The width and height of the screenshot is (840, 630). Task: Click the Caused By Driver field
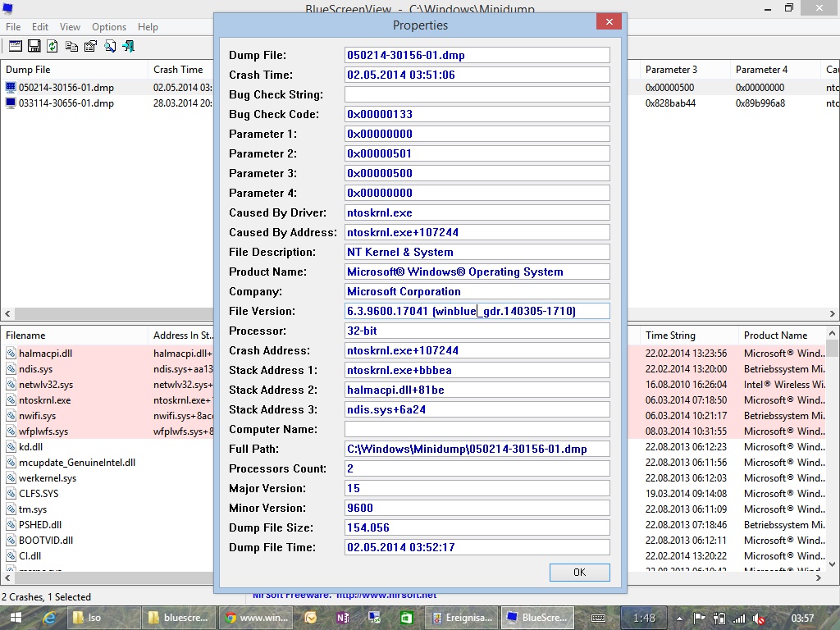point(477,212)
